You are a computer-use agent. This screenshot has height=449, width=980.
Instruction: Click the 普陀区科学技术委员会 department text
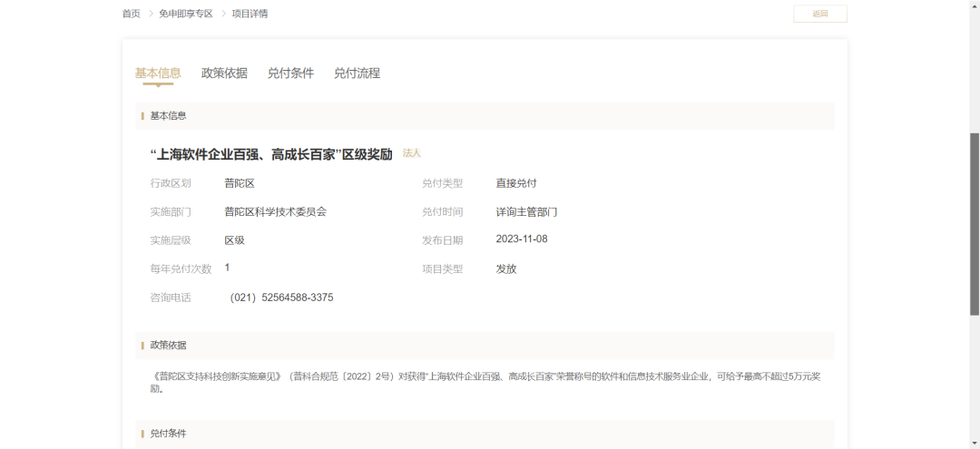pyautogui.click(x=275, y=211)
